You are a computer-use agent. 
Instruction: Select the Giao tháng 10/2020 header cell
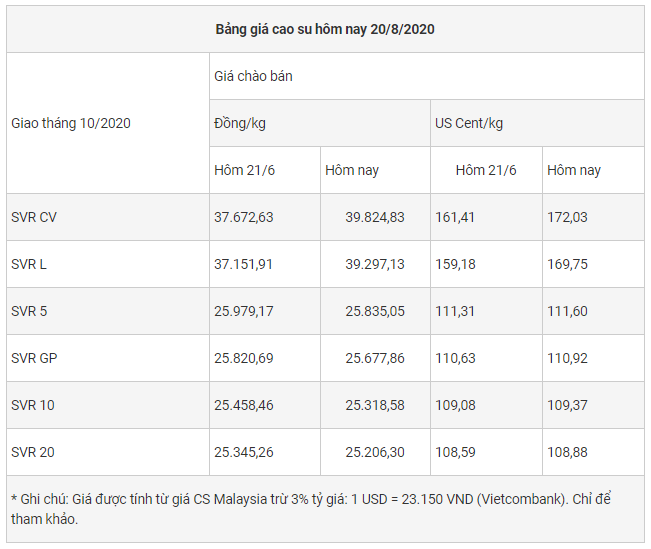tap(71, 123)
